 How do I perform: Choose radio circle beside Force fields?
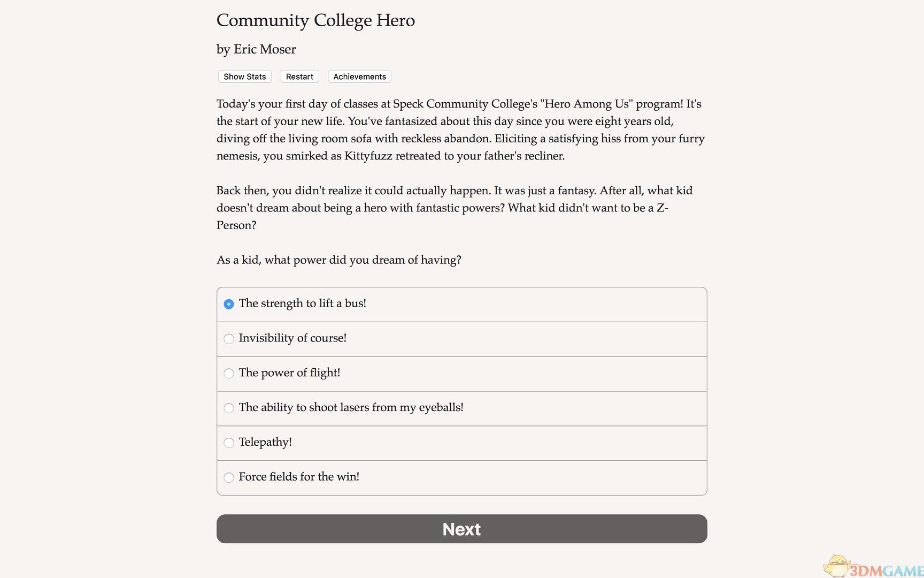pyautogui.click(x=229, y=477)
